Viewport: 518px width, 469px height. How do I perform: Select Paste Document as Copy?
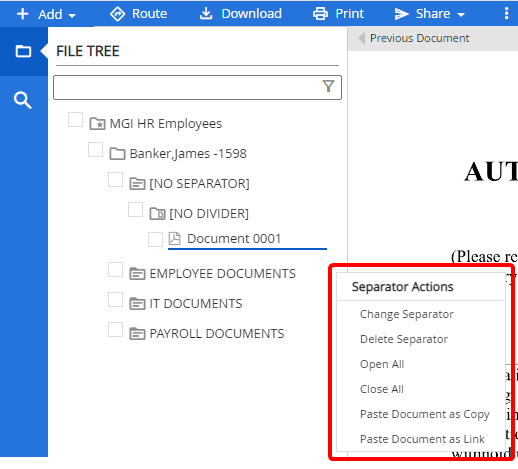[425, 414]
